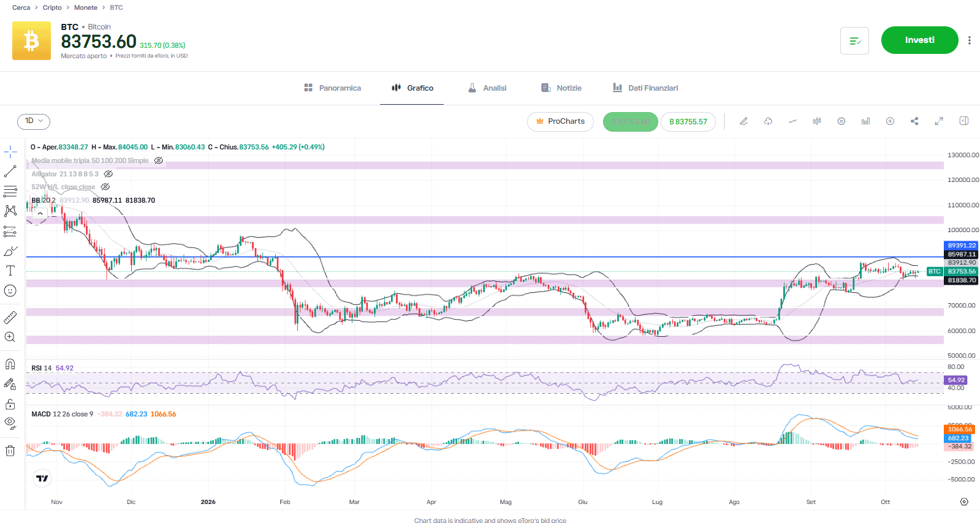Open the three-dot more options menu
The height and width of the screenshot is (523, 980).
(x=969, y=40)
